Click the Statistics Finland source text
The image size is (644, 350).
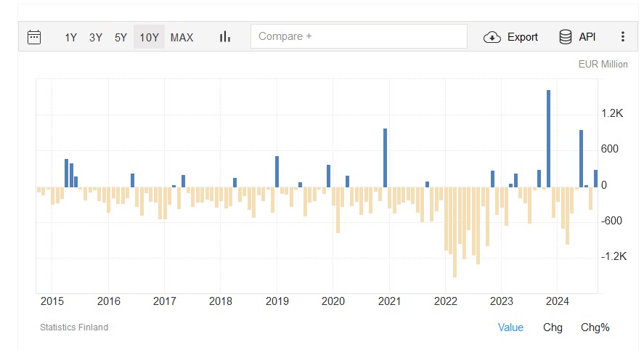(74, 327)
